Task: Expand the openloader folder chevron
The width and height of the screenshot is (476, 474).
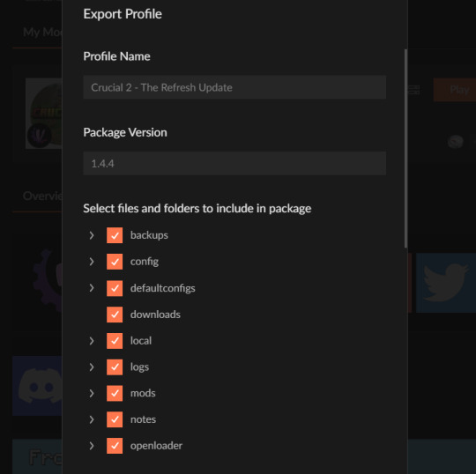Action: tap(92, 446)
